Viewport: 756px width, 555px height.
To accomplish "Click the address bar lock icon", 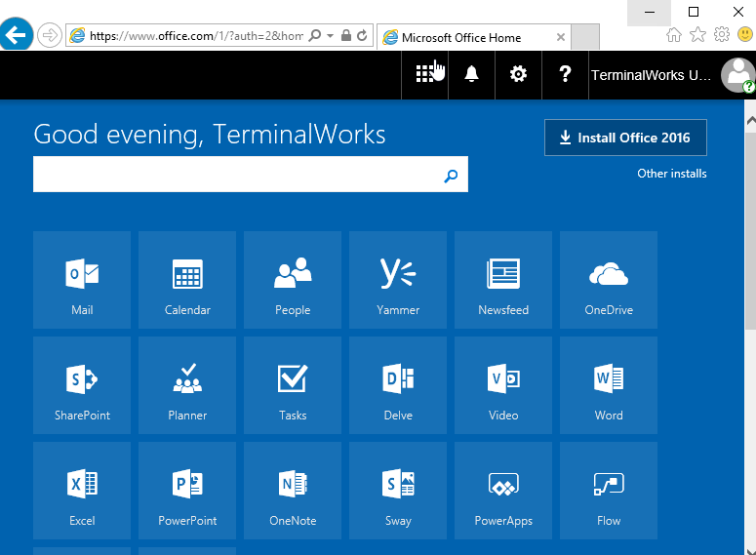I will tap(346, 35).
